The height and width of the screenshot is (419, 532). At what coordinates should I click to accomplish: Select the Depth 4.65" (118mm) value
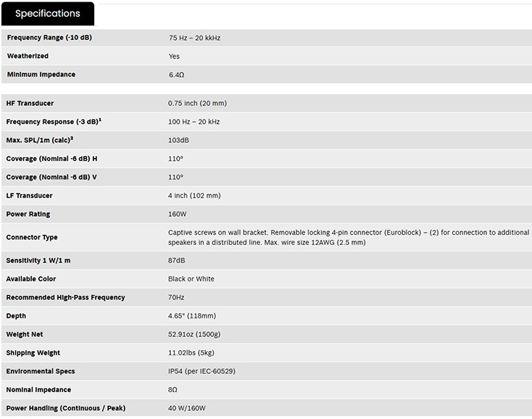click(192, 316)
